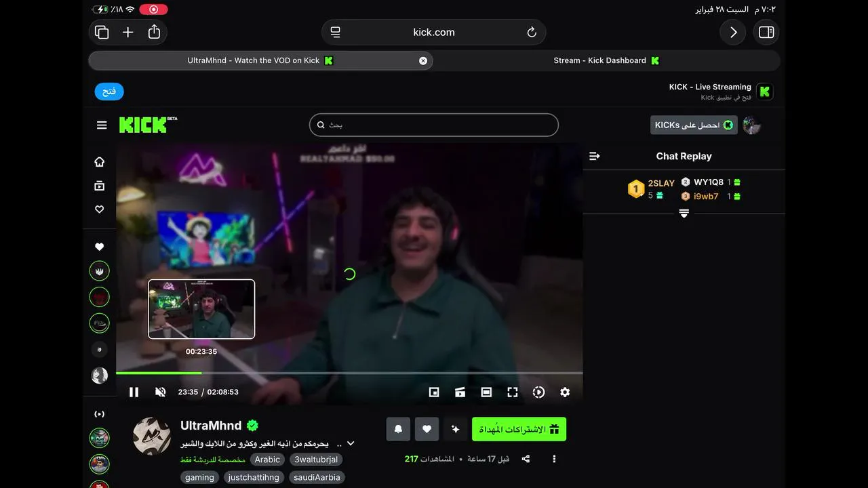This screenshot has height=488, width=868.
Task: Go to Home in the left sidebar
Action: click(100, 161)
